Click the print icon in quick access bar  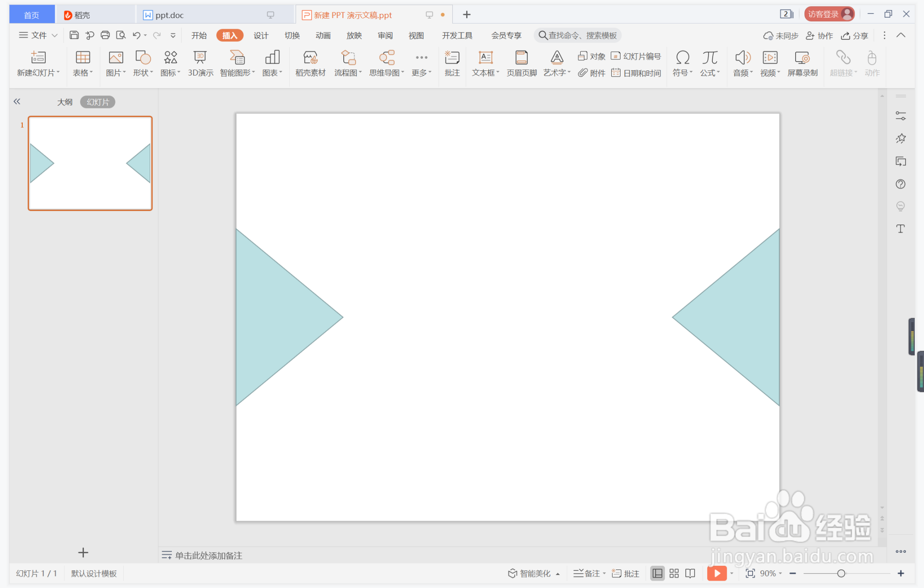105,35
